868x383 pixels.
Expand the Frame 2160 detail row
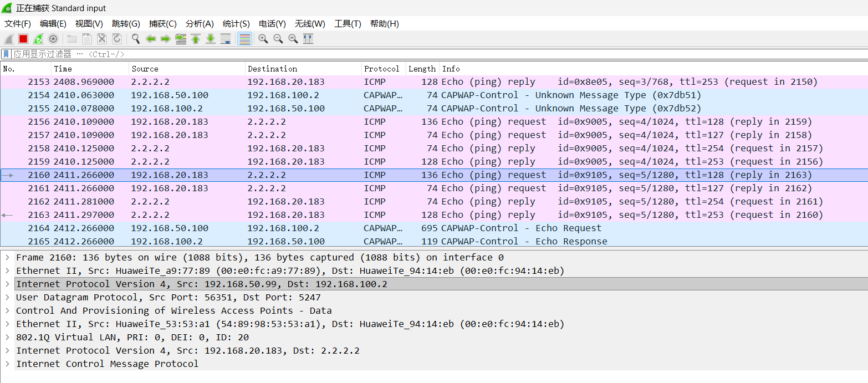[7, 257]
